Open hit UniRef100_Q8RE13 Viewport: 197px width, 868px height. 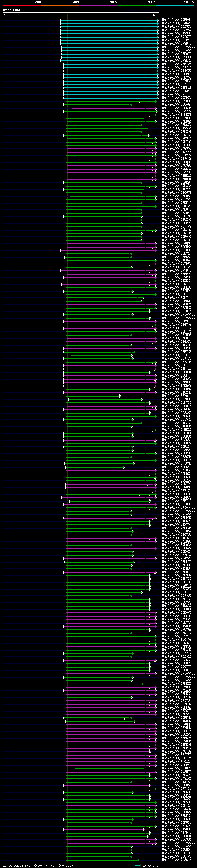tap(177, 203)
